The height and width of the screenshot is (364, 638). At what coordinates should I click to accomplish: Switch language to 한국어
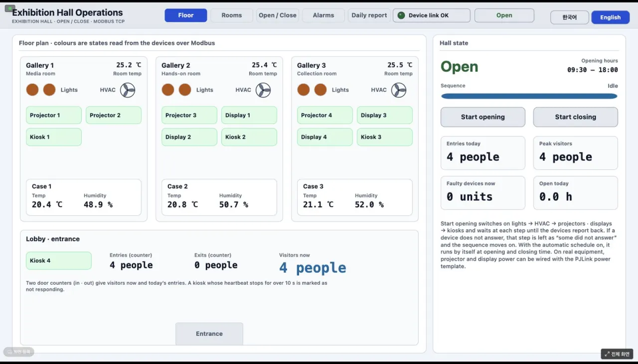[570, 17]
